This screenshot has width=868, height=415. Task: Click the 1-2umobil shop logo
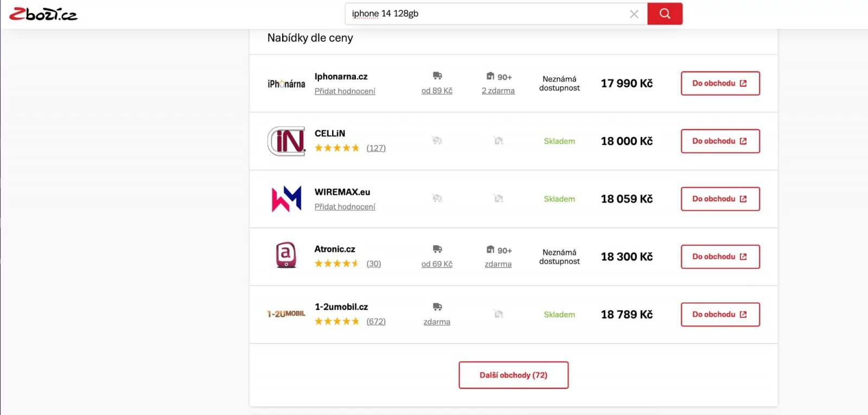[286, 314]
